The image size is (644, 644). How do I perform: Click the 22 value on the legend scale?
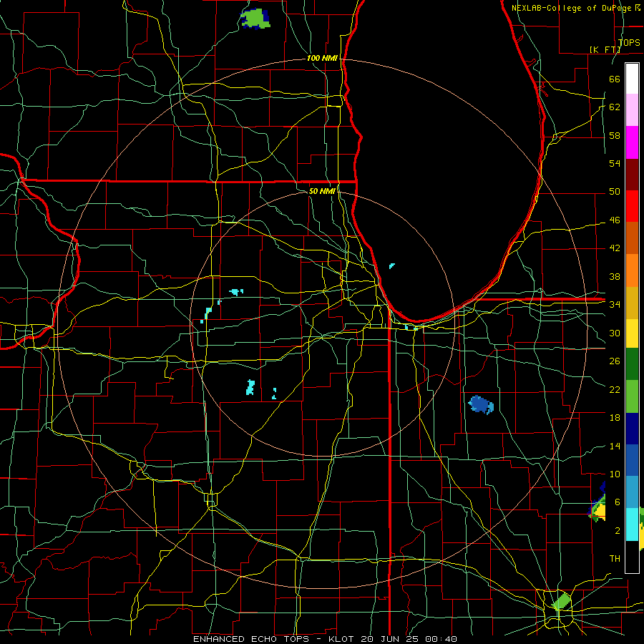(x=615, y=389)
